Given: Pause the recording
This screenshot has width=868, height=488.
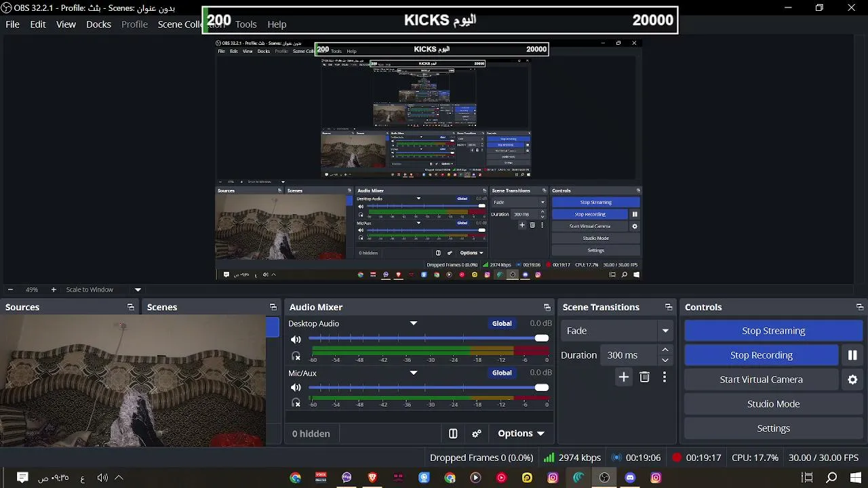Looking at the screenshot, I should pos(852,355).
